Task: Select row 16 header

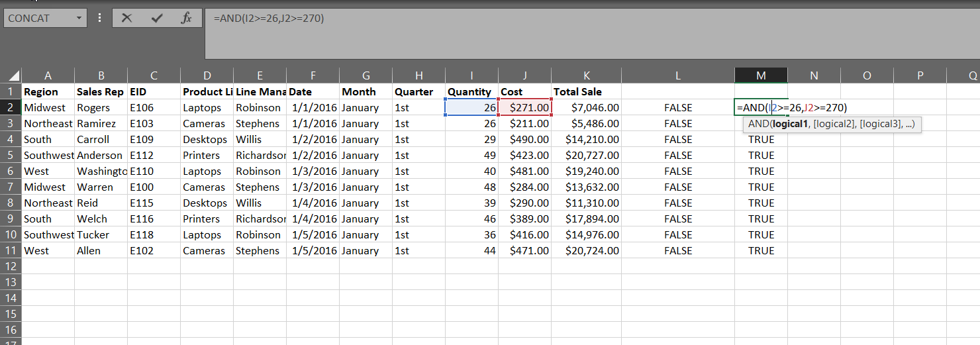Action: tap(11, 330)
